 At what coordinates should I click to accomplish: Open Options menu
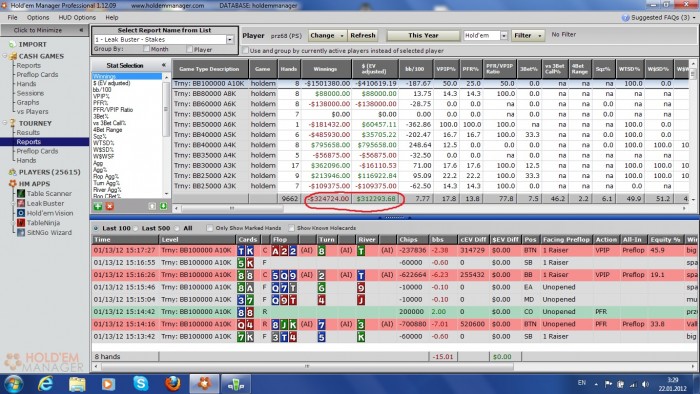pyautogui.click(x=38, y=17)
